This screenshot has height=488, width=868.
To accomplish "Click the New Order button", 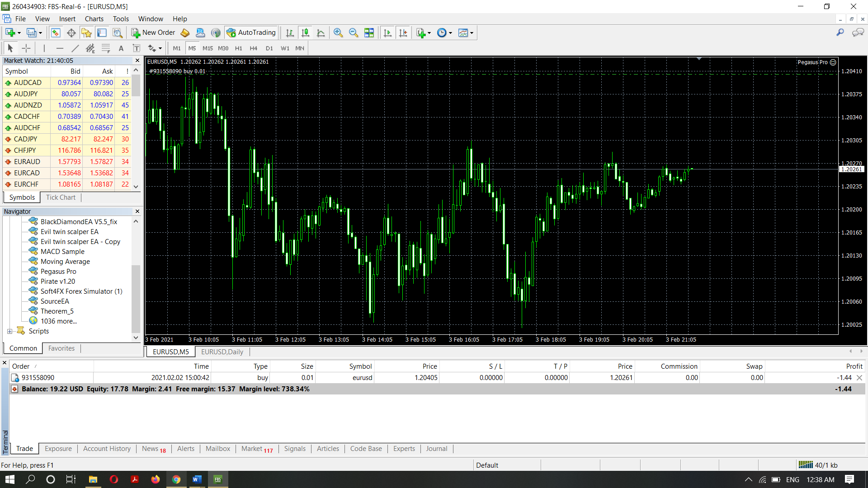I will coord(153,33).
